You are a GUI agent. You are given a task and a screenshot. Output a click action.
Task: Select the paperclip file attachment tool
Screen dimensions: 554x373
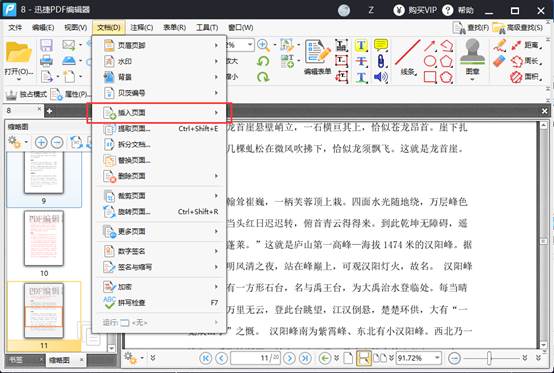pyautogui.click(x=381, y=61)
